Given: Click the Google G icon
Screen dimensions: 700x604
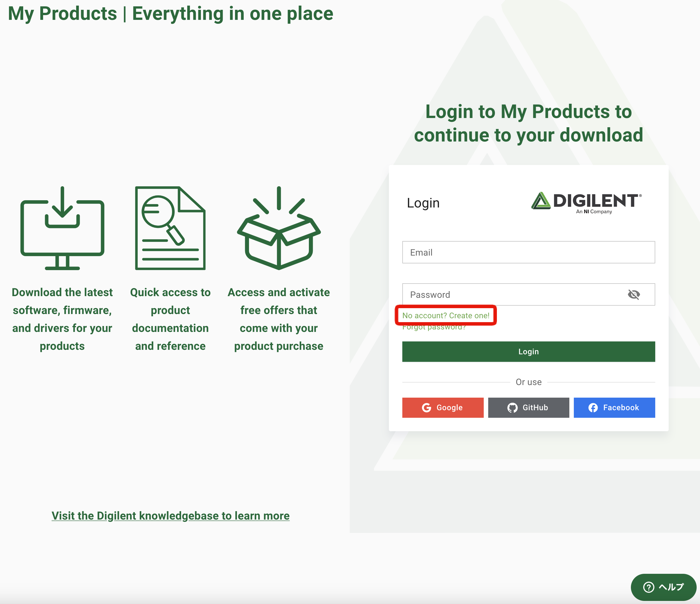Looking at the screenshot, I should [426, 408].
